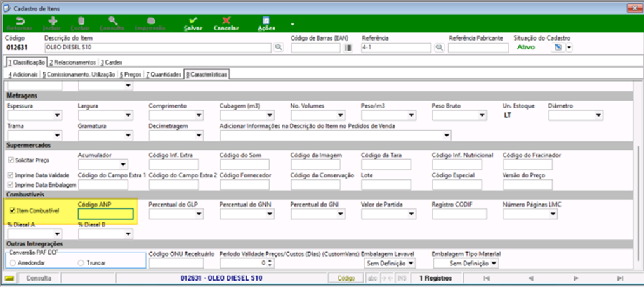Screen dimensions: 644x287
Task: Click the Registro CODIF input field
Action: tap(459, 214)
